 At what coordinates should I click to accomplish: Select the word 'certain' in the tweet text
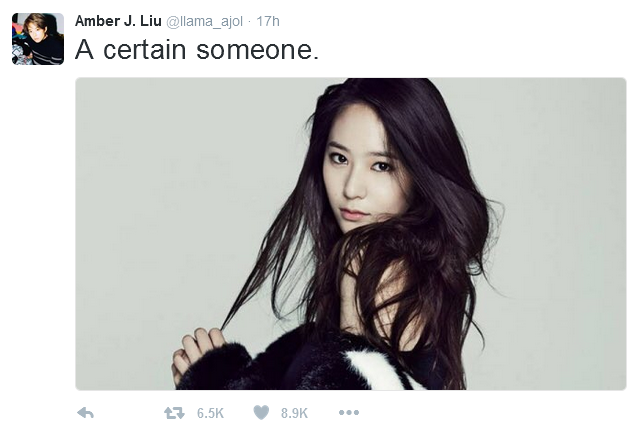(x=145, y=50)
